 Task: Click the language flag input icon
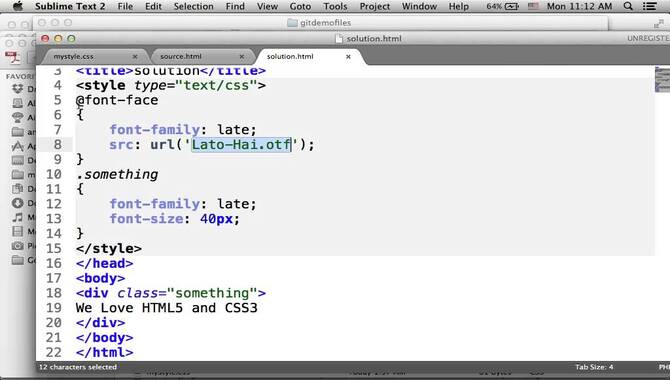[533, 6]
